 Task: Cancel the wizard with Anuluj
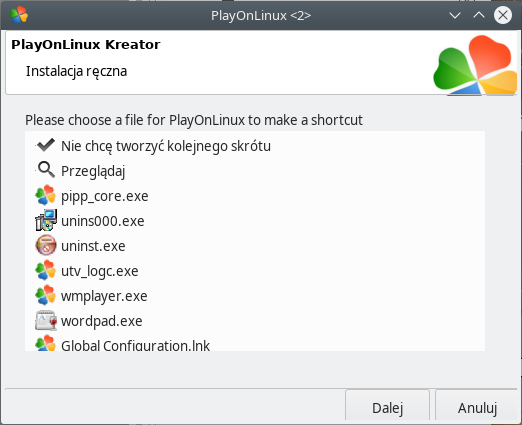[x=477, y=407]
